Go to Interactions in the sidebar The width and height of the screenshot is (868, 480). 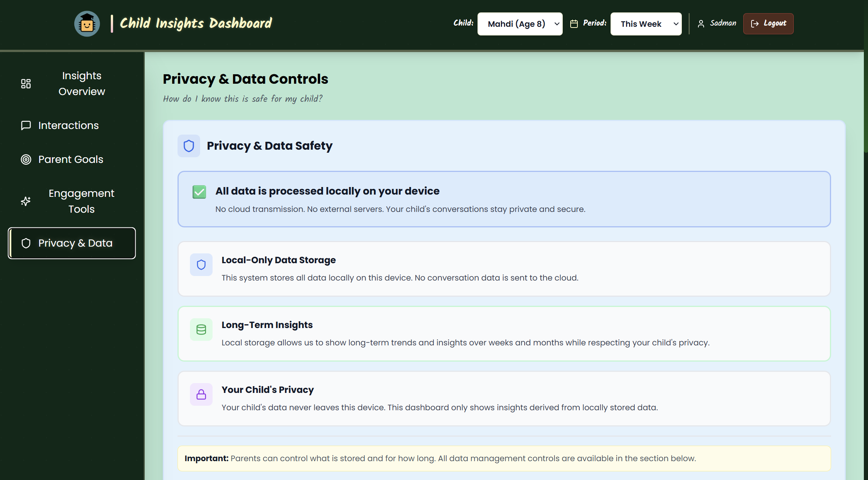68,126
